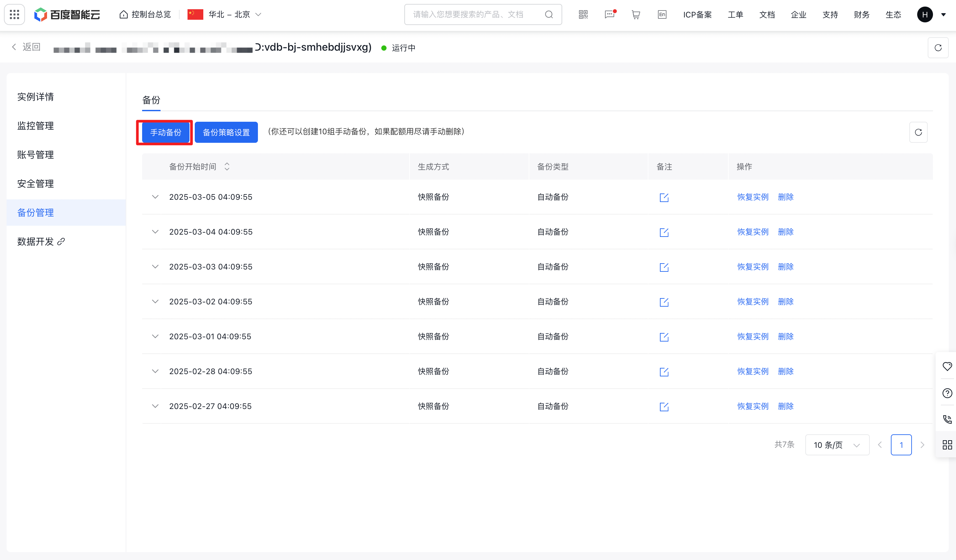The height and width of the screenshot is (560, 956).
Task: Expand the 2025-02-28 04:09:55 row
Action: [x=155, y=371]
